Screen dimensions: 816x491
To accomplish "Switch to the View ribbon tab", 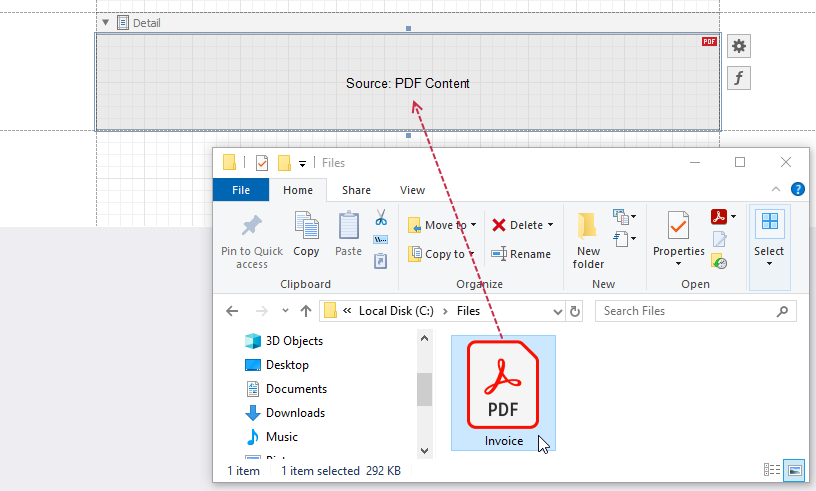I will 412,190.
